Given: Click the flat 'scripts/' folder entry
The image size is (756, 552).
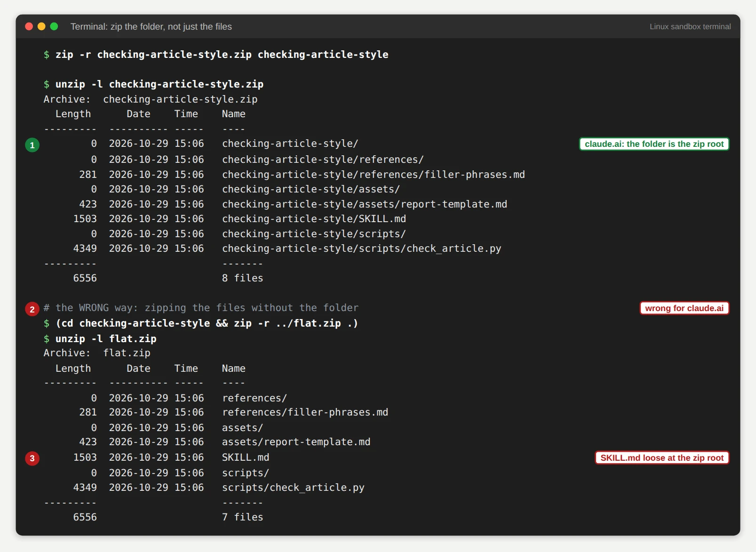Looking at the screenshot, I should click(x=245, y=473).
